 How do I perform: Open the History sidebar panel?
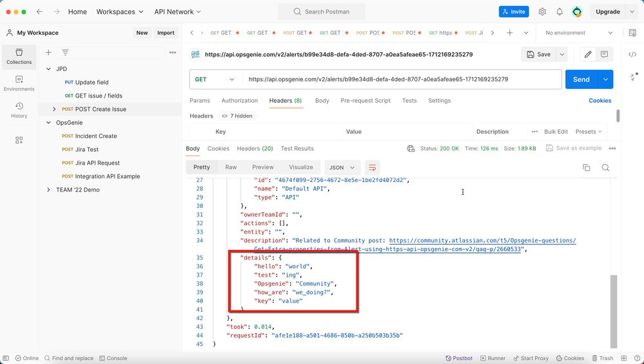pyautogui.click(x=19, y=110)
